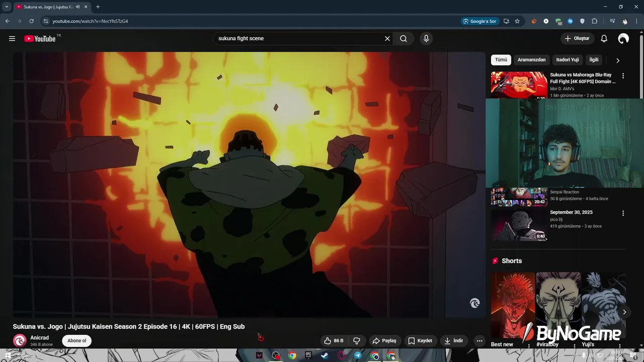Open options for the Best new Short
The width and height of the screenshot is (644, 362).
tap(529, 345)
